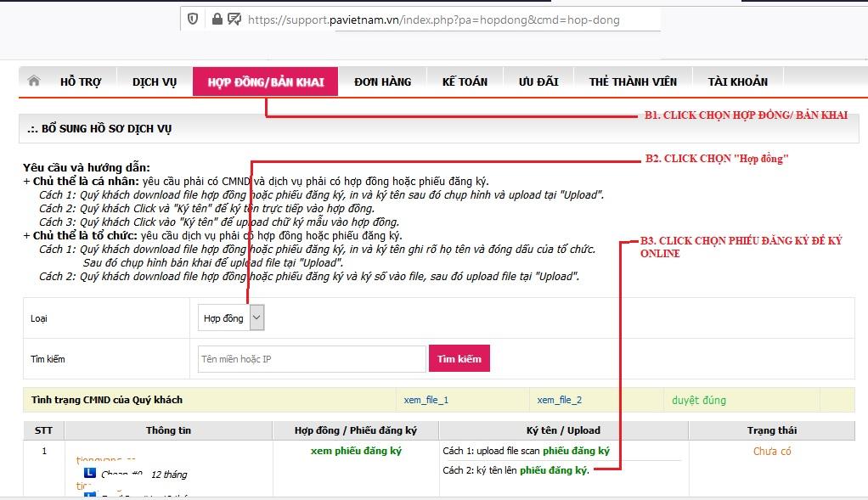Click the duyệt đúng status text
Image resolution: width=868 pixels, height=500 pixels.
[x=699, y=400]
